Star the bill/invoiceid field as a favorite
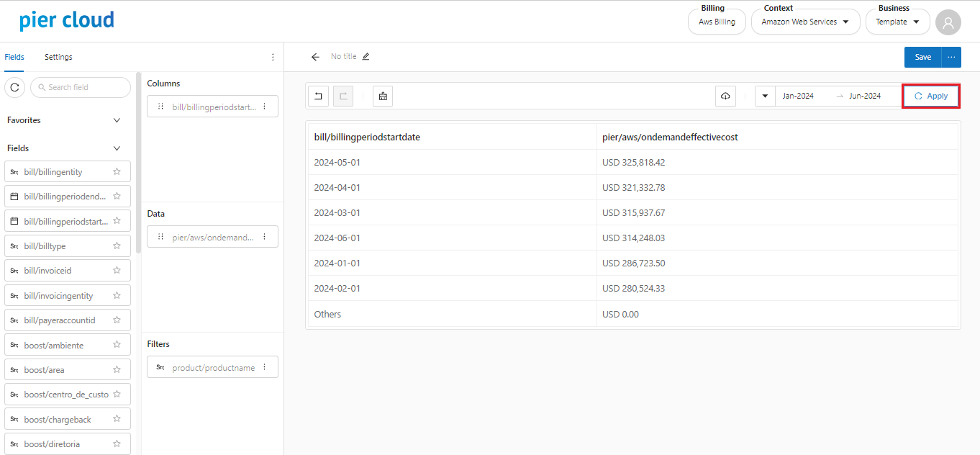Screen dimensions: 980x455 tap(117, 271)
